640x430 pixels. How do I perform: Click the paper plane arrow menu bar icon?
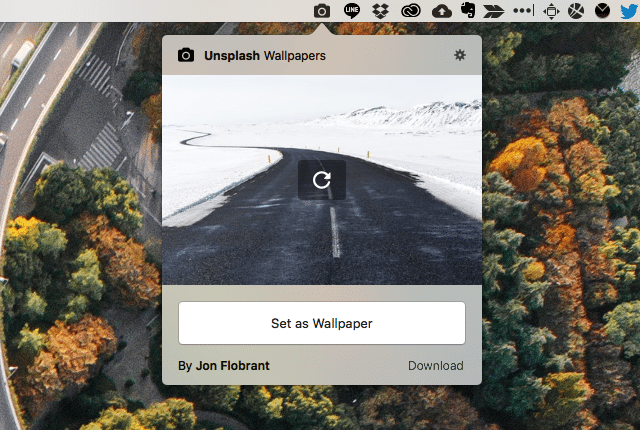coord(493,11)
